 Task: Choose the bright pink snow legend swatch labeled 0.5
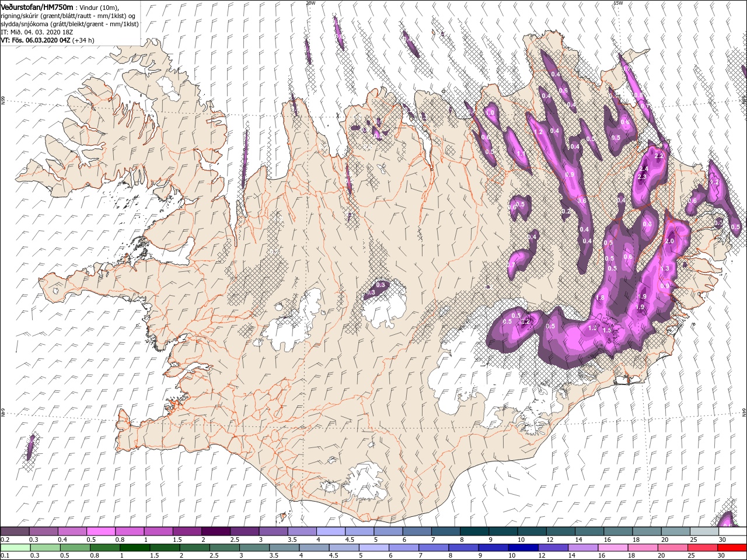pos(100,531)
